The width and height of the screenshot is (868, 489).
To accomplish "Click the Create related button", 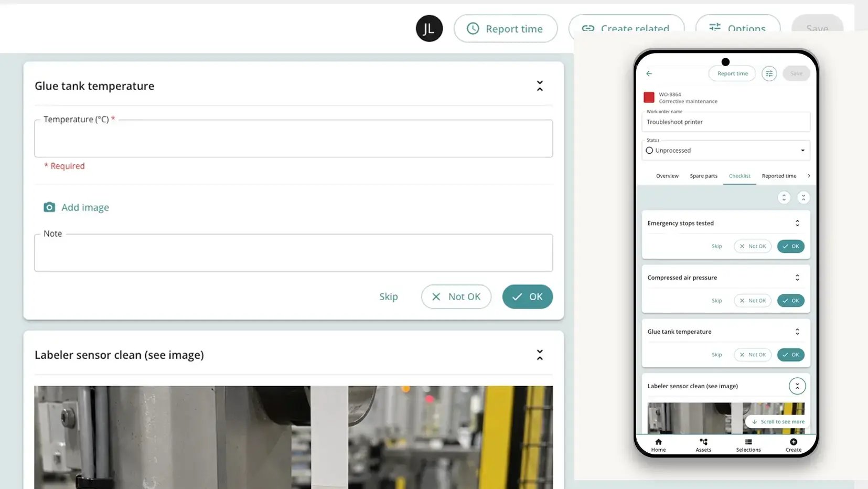I will (x=626, y=23).
